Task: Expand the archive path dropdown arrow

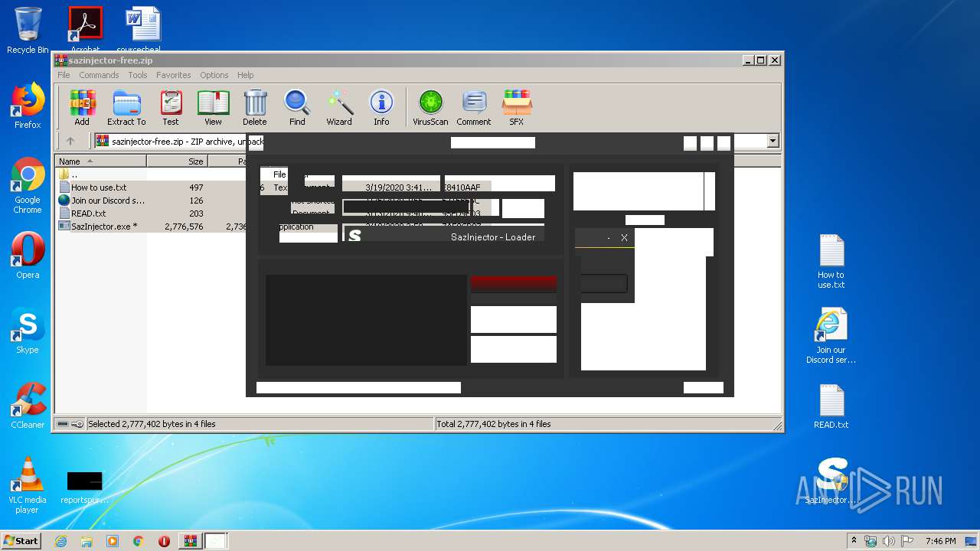Action: 773,141
